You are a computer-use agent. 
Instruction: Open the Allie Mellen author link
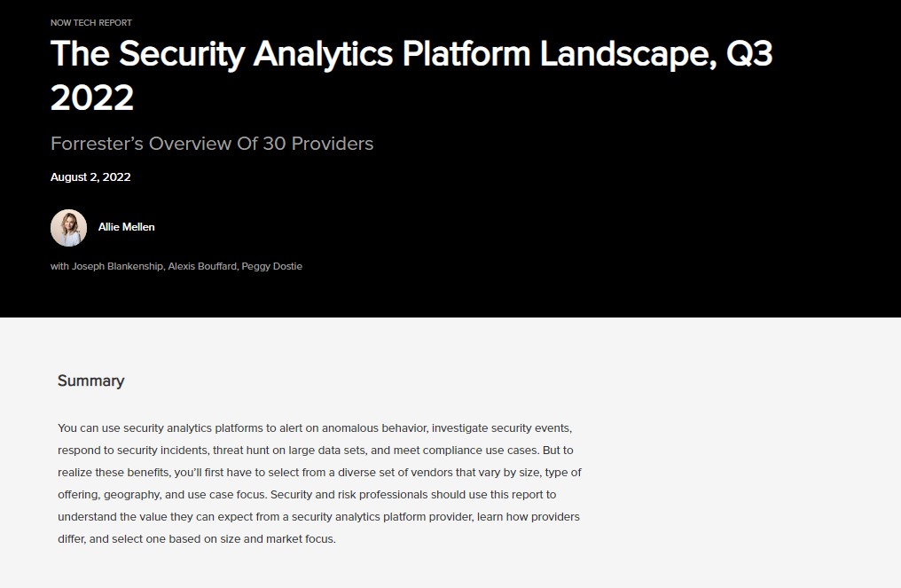point(126,227)
